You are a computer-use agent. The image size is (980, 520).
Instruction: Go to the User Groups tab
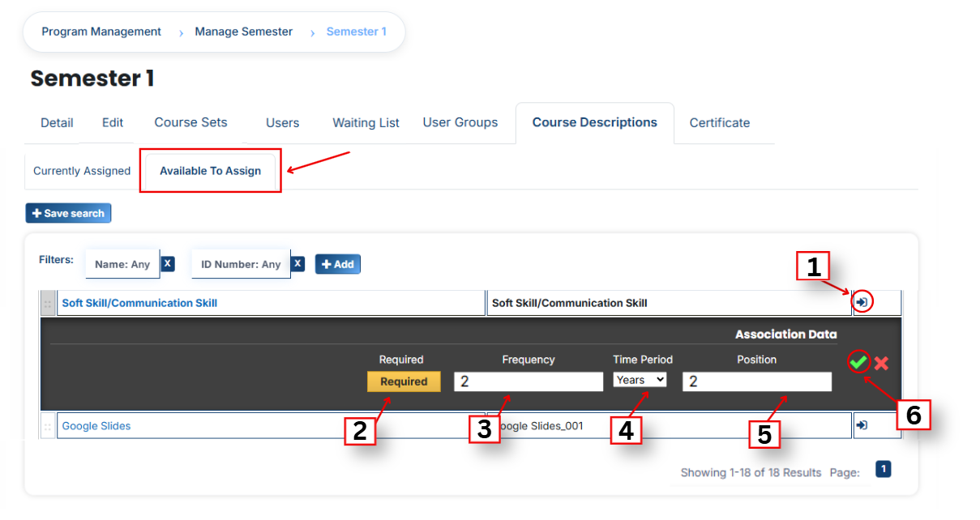tap(460, 123)
